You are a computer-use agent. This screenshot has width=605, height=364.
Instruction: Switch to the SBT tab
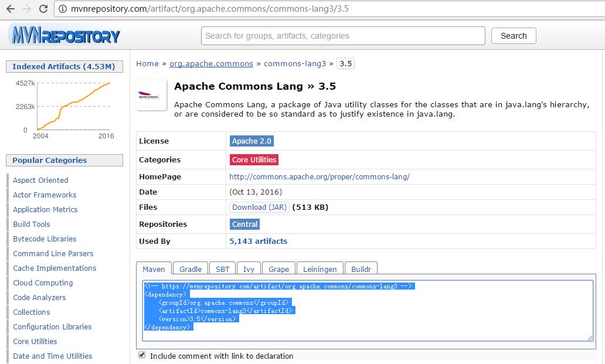point(223,269)
